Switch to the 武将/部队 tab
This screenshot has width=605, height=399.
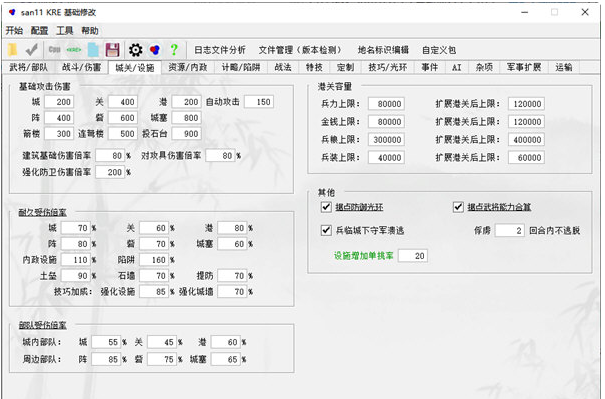29,68
